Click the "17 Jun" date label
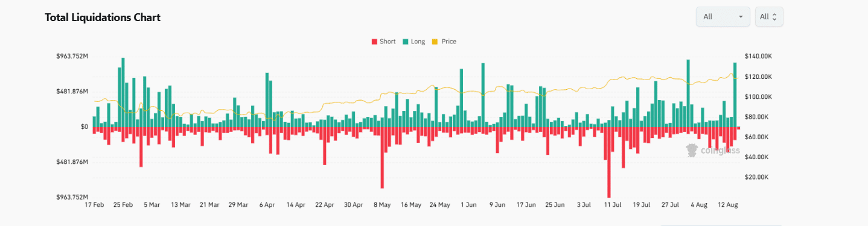The image size is (868, 226). pyautogui.click(x=526, y=205)
